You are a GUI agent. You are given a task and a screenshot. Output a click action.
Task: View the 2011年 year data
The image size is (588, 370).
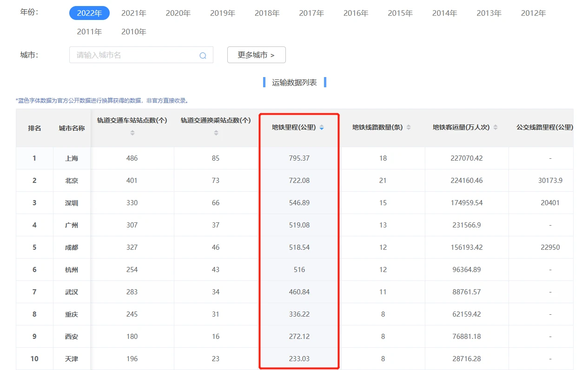pos(89,32)
